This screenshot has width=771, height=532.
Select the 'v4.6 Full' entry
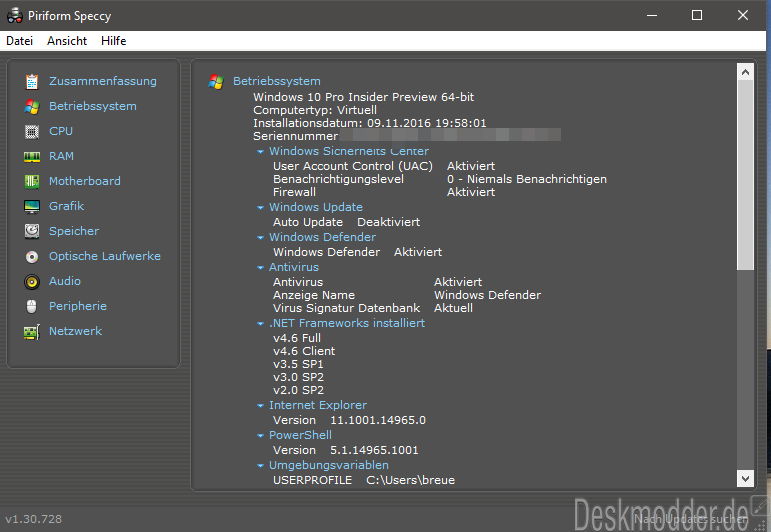pyautogui.click(x=297, y=338)
